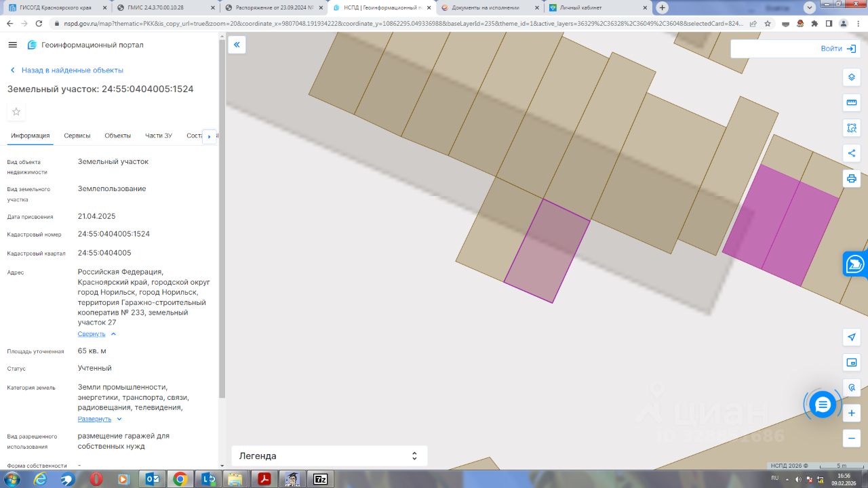The image size is (868, 488).
Task: Close the Распоряжение от 23.09.2024 browser tab
Action: [x=320, y=7]
